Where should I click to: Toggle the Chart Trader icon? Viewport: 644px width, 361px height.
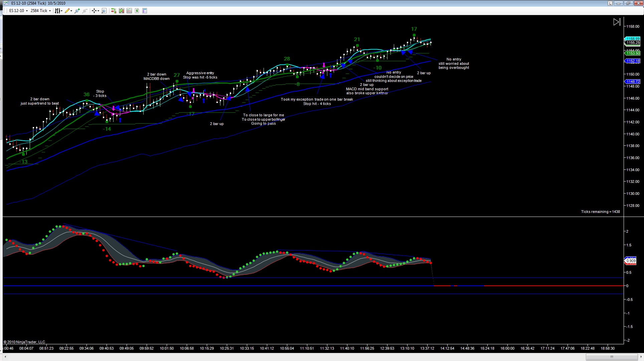(x=114, y=11)
